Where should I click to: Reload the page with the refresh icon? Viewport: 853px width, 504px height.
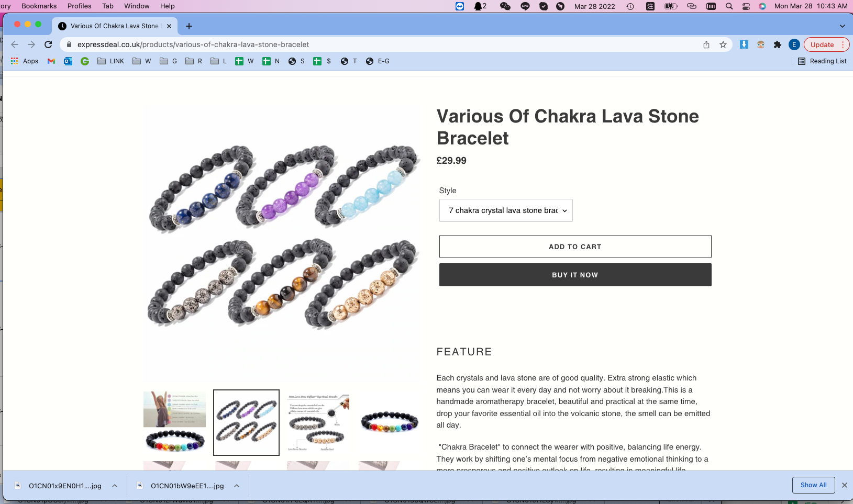point(48,44)
